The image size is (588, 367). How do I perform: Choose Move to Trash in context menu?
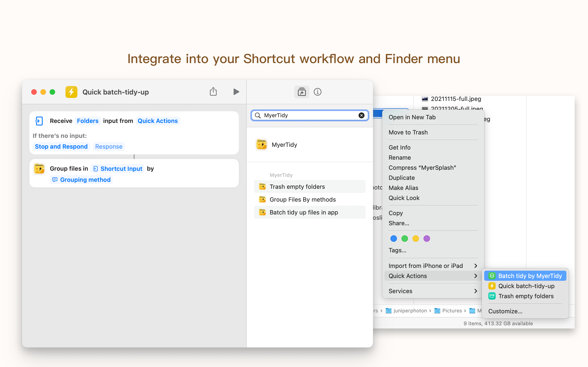coord(408,132)
